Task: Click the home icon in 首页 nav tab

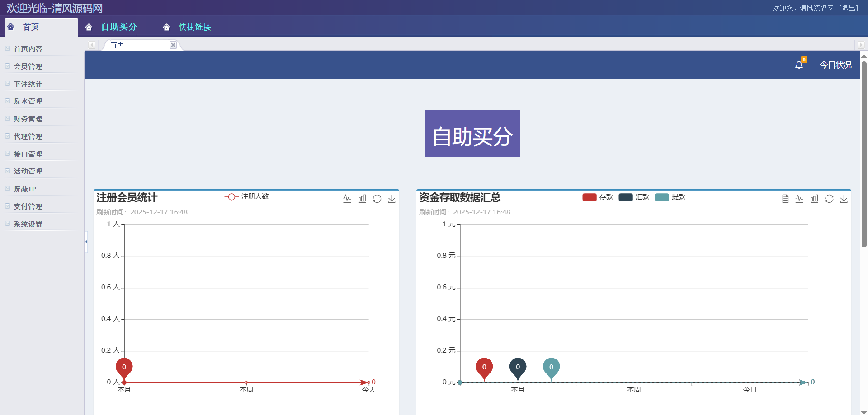Action: (x=11, y=27)
